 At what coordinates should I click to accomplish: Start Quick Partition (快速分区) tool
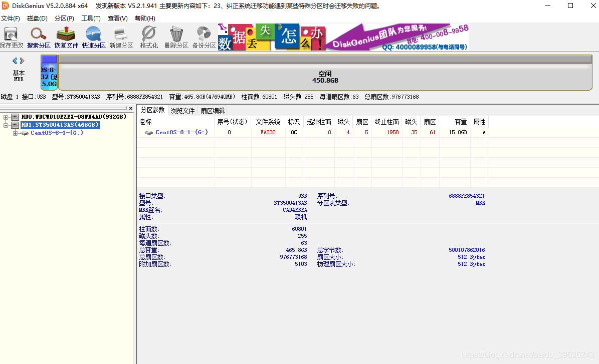[x=94, y=38]
